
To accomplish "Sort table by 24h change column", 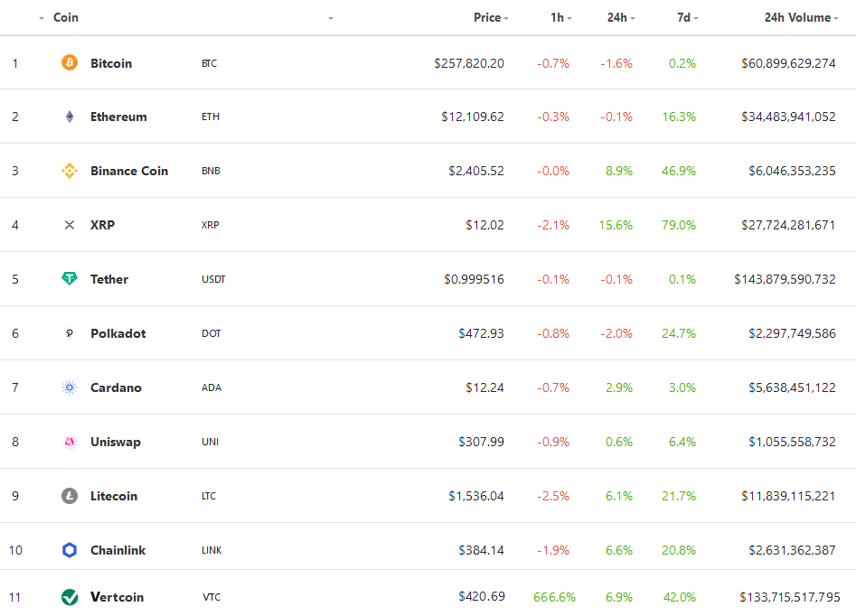I will coord(621,17).
